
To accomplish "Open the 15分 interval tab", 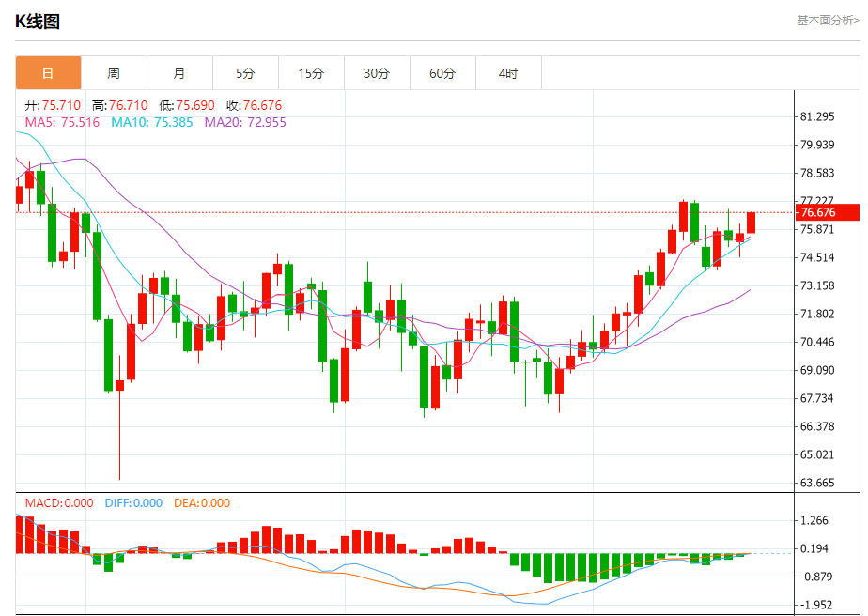I will click(311, 73).
